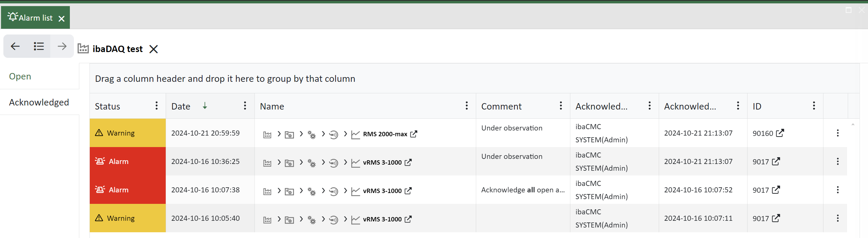Screen dimensions: 868x238
Task: Open the Status column options menu
Action: coord(157,106)
